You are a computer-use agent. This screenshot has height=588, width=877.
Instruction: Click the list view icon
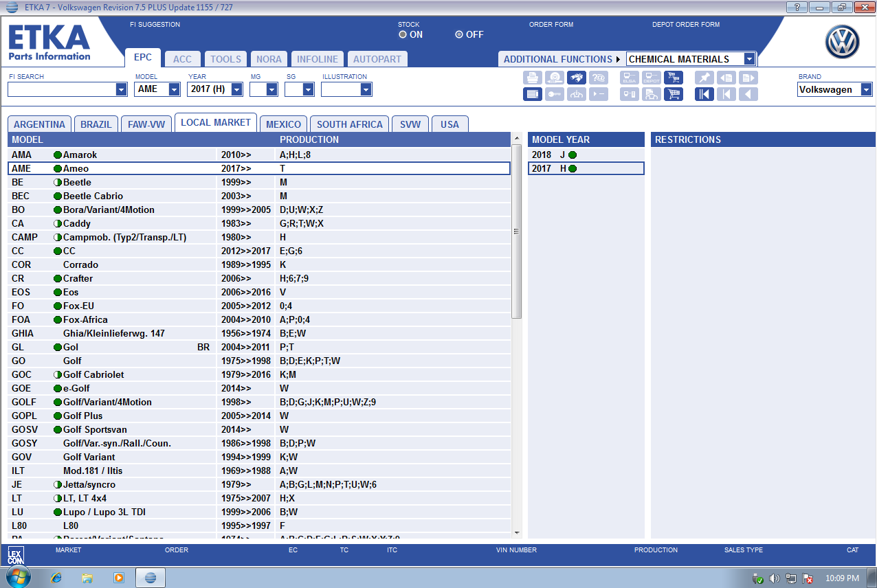(x=533, y=94)
